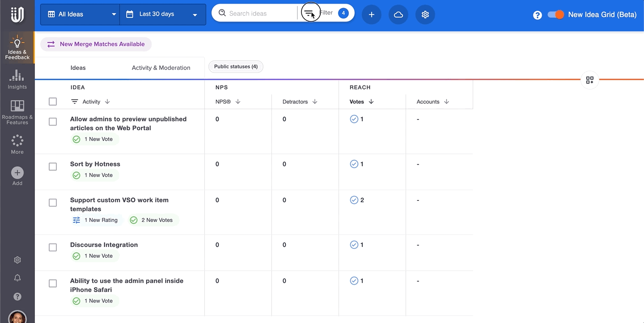
Task: Check the select-all ideas checkbox
Action: coord(53,102)
